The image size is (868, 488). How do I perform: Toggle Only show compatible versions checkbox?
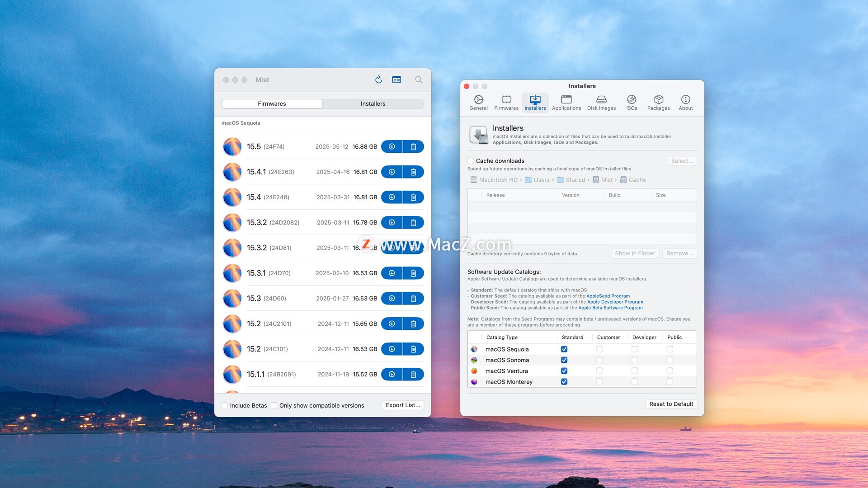pyautogui.click(x=274, y=405)
